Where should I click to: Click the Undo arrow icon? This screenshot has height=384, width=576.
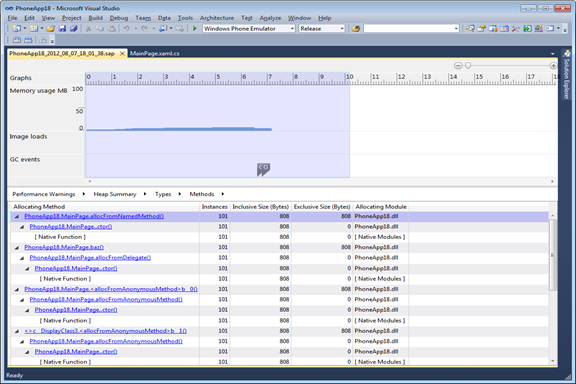pos(127,28)
